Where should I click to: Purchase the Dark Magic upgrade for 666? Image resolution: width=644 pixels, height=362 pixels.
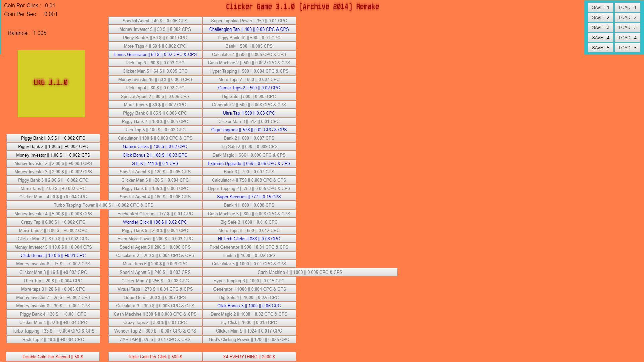tap(249, 155)
